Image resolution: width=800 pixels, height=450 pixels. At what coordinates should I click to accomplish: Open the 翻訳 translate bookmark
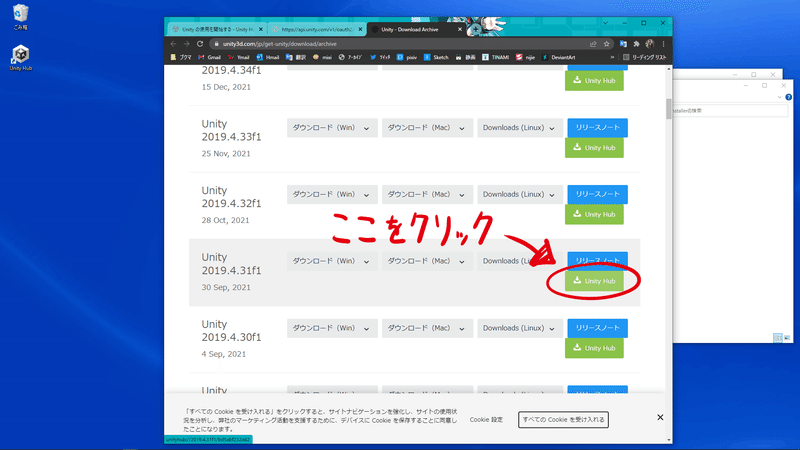tap(295, 58)
